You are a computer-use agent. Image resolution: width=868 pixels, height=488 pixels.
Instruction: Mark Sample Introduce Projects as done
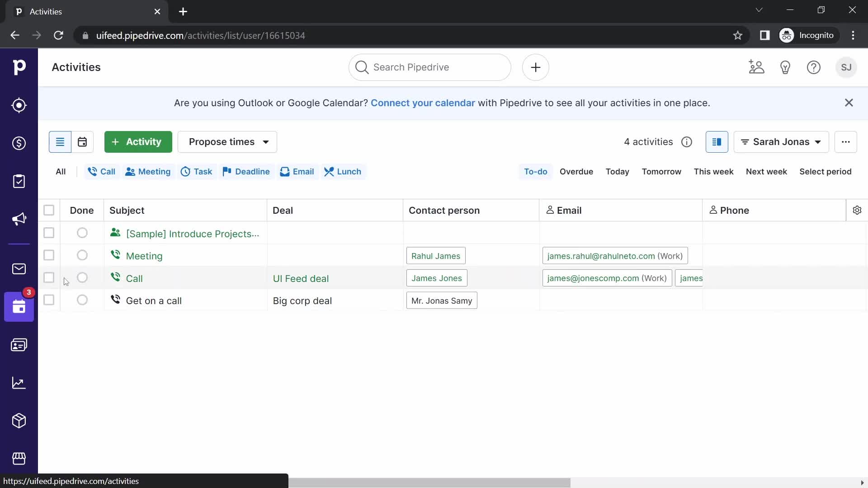pyautogui.click(x=82, y=233)
